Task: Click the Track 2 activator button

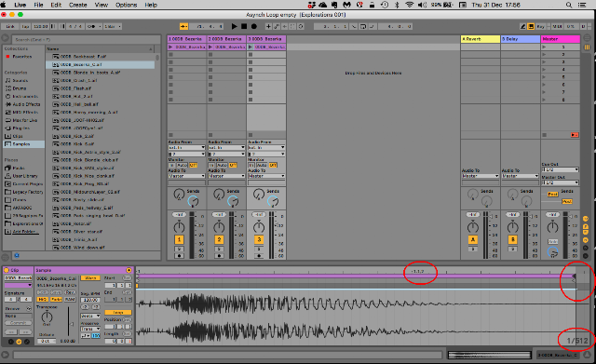Action: 219,239
